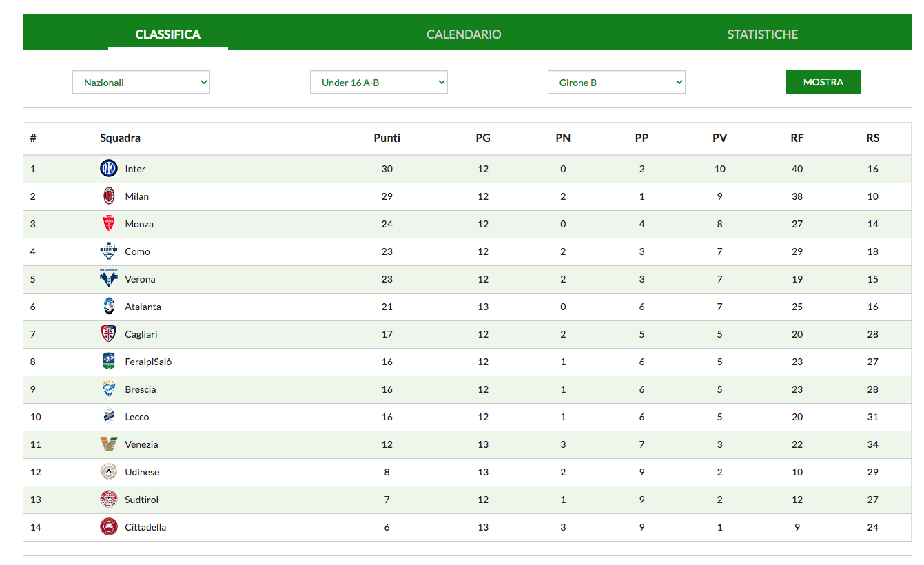The image size is (924, 565).
Task: Click the Como team name
Action: point(138,251)
